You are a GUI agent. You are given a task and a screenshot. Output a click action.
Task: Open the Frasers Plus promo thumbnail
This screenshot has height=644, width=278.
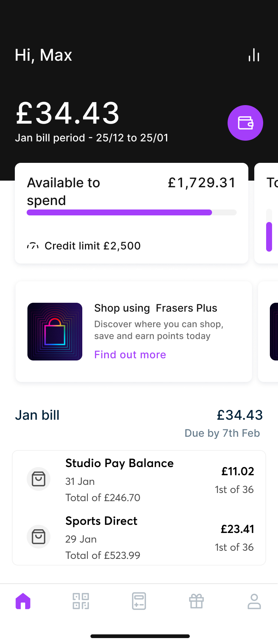pos(54,331)
